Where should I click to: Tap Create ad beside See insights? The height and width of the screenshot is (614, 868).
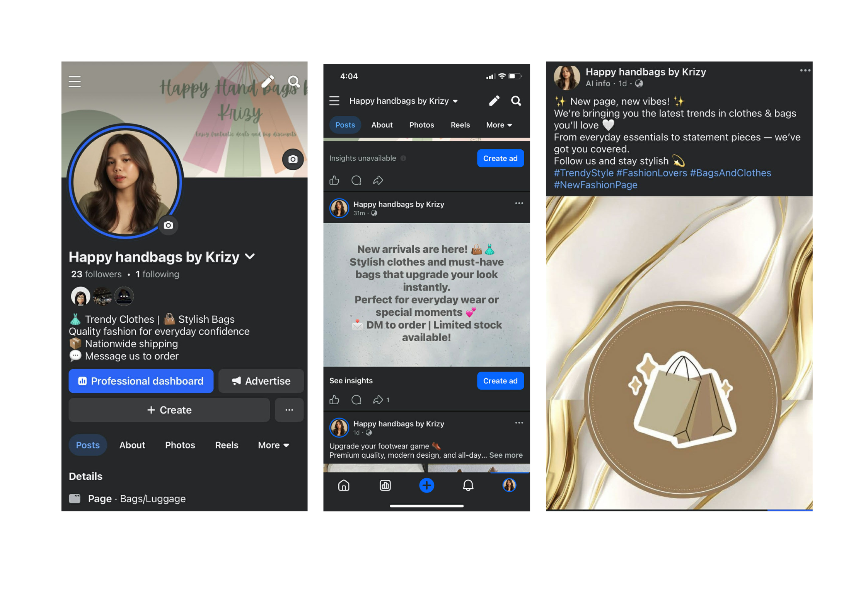point(500,381)
